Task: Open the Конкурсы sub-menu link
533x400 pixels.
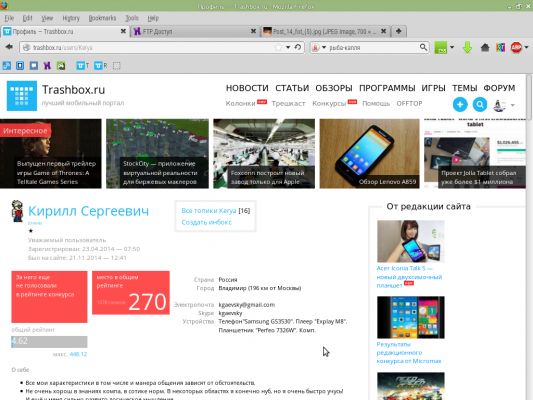Action: coord(329,103)
